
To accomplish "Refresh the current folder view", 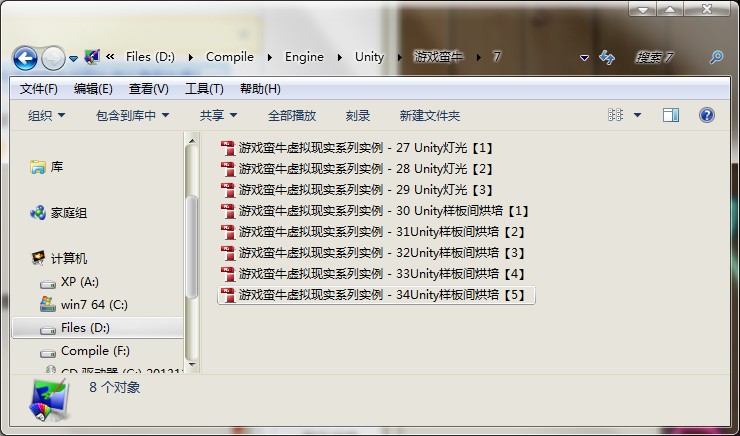I will [606, 58].
